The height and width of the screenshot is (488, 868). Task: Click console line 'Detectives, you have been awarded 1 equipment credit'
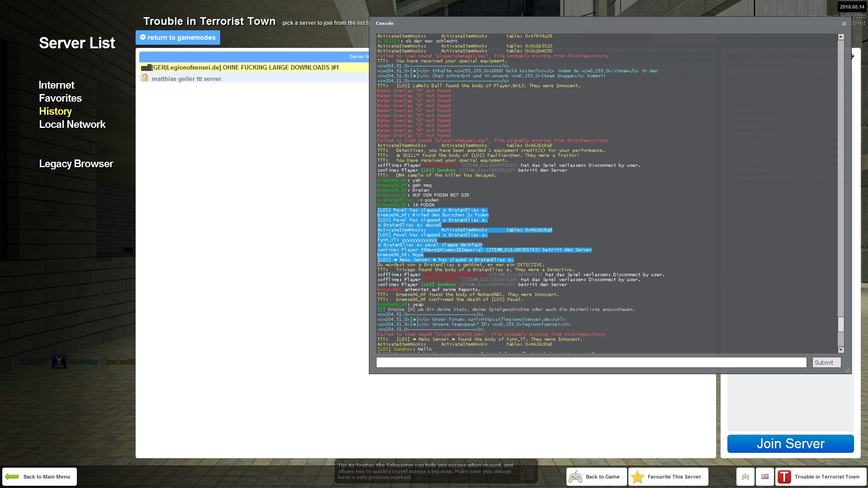point(491,150)
